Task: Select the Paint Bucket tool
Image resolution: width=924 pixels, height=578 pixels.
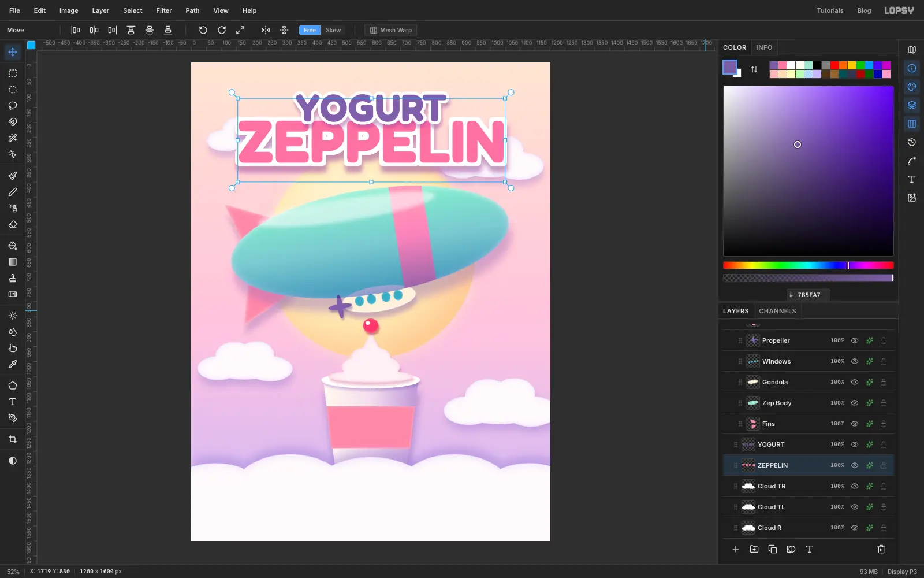Action: 13,246
